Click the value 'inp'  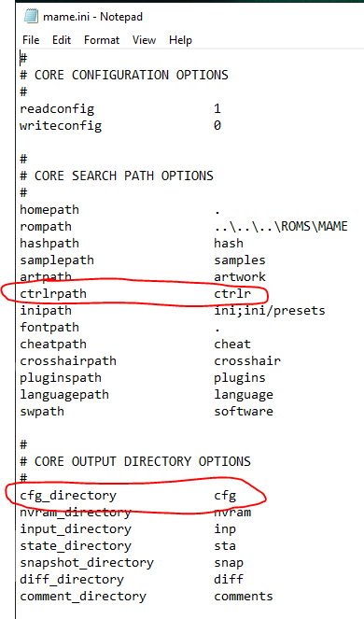225,529
